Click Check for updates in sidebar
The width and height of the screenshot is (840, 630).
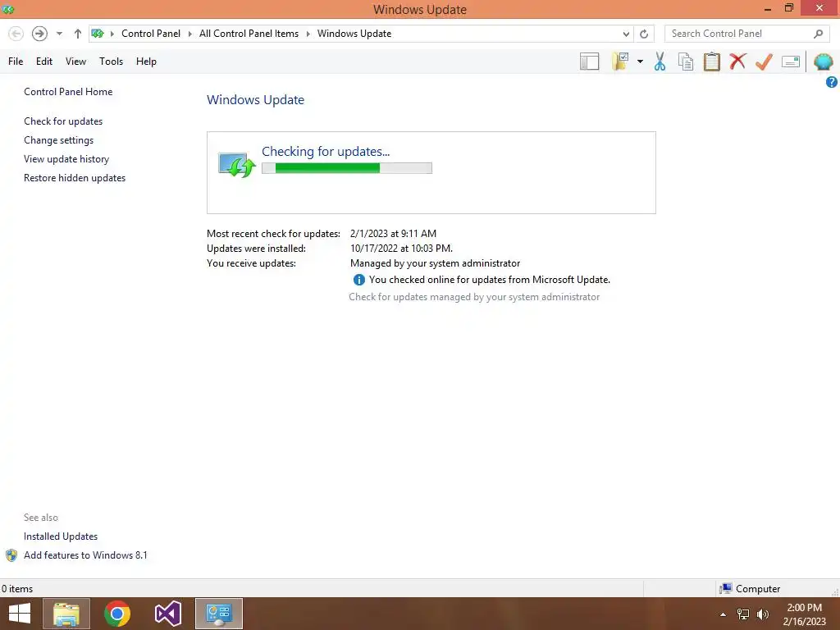point(63,121)
